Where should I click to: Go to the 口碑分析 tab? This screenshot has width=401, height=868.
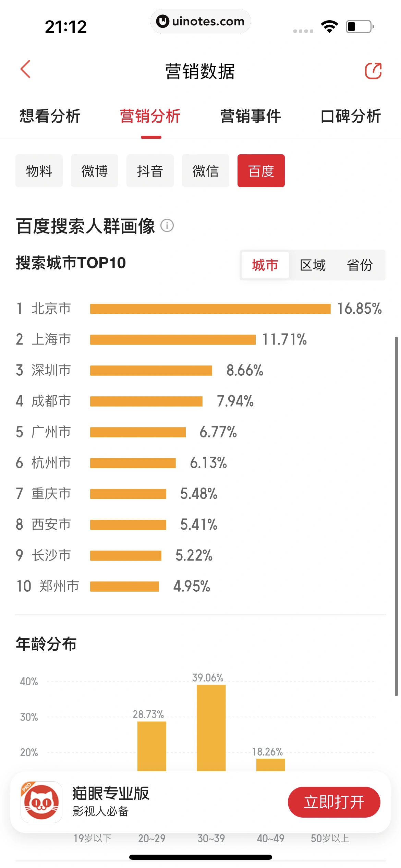[351, 116]
